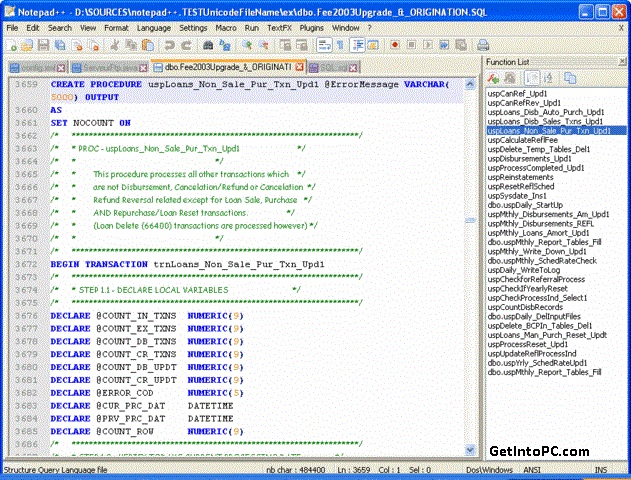Viewport: 631px width, 480px height.
Task: Toggle the indent guide icon
Action: coord(357,45)
